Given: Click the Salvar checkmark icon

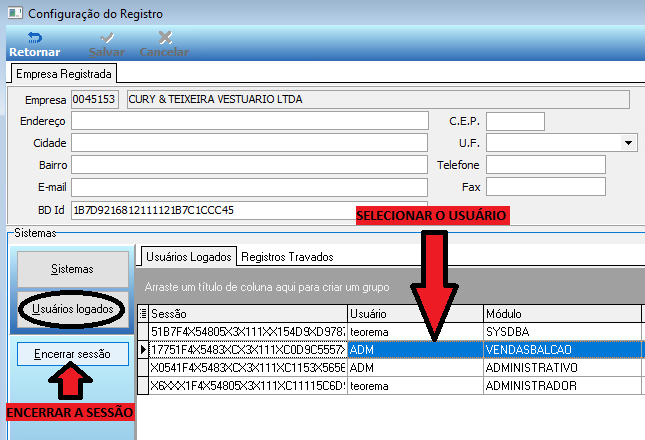Looking at the screenshot, I should pyautogui.click(x=107, y=38).
